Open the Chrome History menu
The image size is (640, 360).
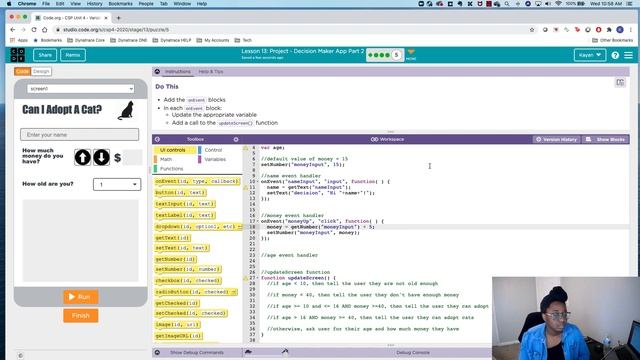[94, 4]
